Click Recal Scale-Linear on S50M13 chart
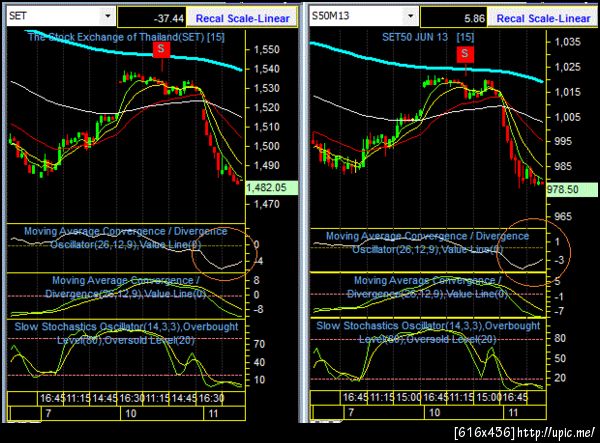This screenshot has width=600, height=443. point(543,18)
